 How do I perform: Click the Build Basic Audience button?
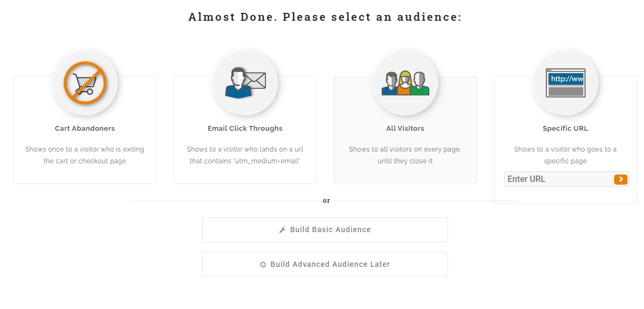(325, 229)
